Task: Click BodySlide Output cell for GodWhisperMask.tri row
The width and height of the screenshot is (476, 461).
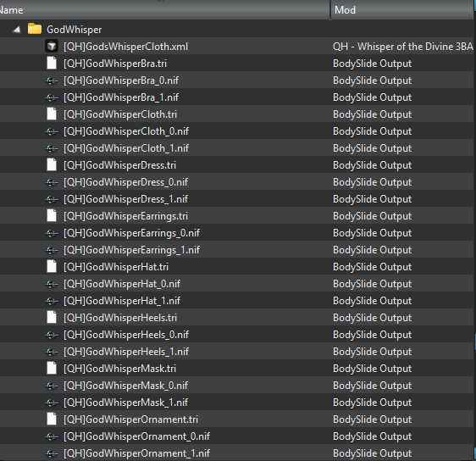Action: (x=372, y=369)
